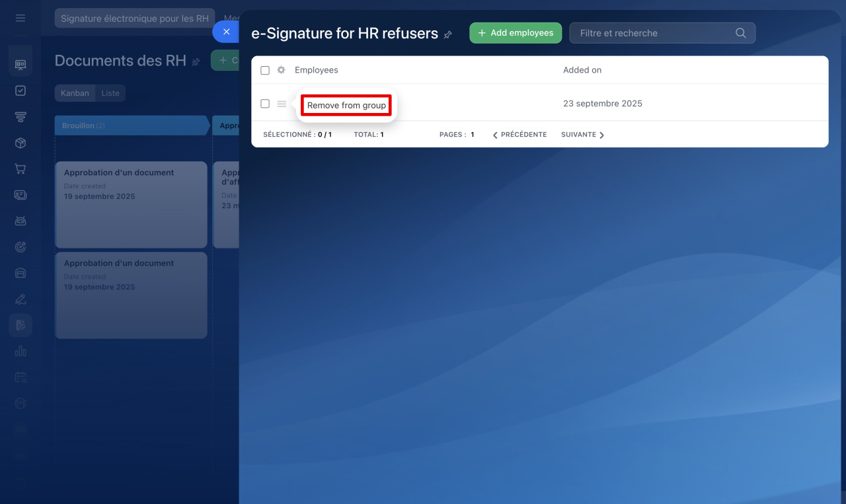Switch to the Liste view tab
The image size is (846, 504).
click(x=110, y=93)
